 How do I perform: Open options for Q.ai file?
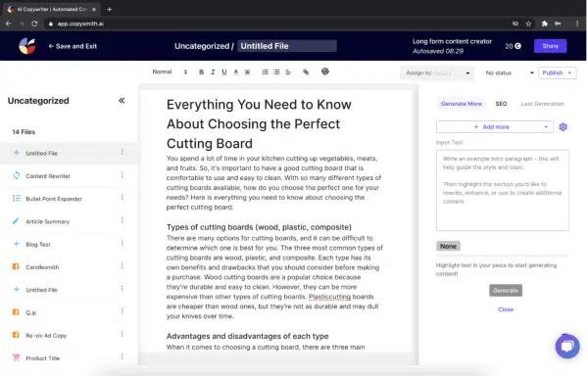pos(122,311)
